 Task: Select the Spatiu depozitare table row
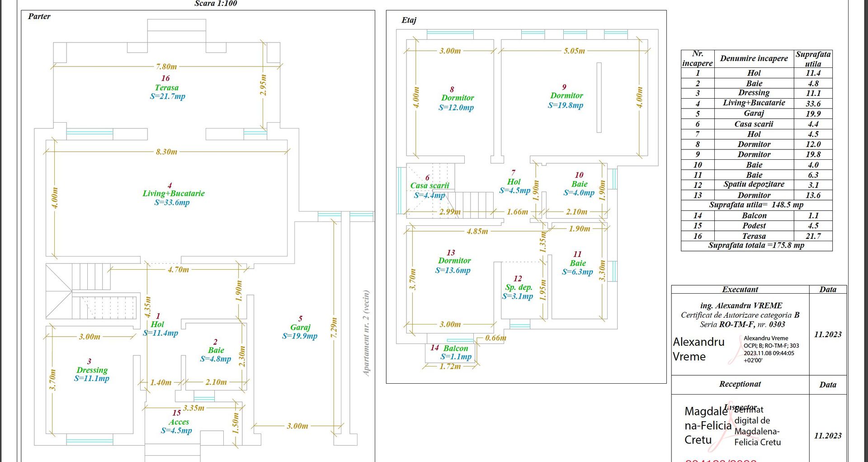click(x=754, y=185)
